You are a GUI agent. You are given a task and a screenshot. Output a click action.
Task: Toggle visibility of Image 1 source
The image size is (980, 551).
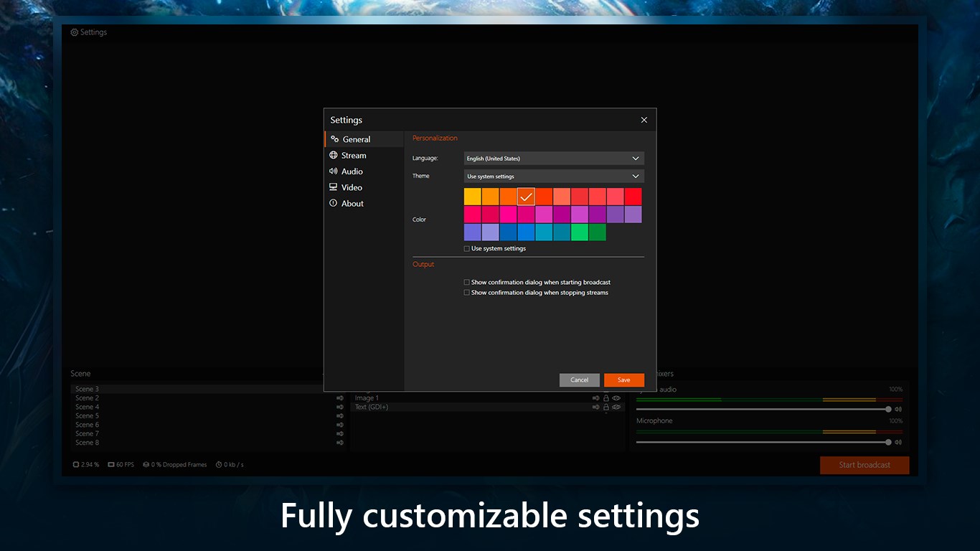tap(616, 398)
